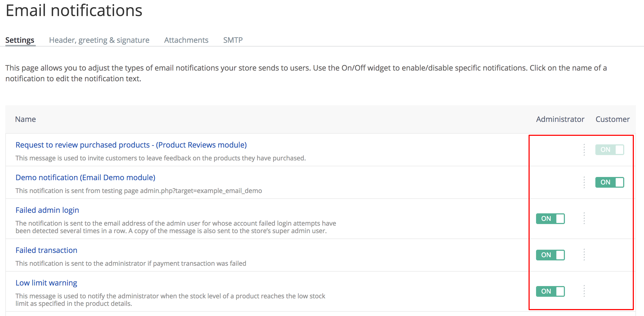This screenshot has height=316, width=644.
Task: Click the dotted icon in Failed transaction Customer column
Action: (584, 255)
